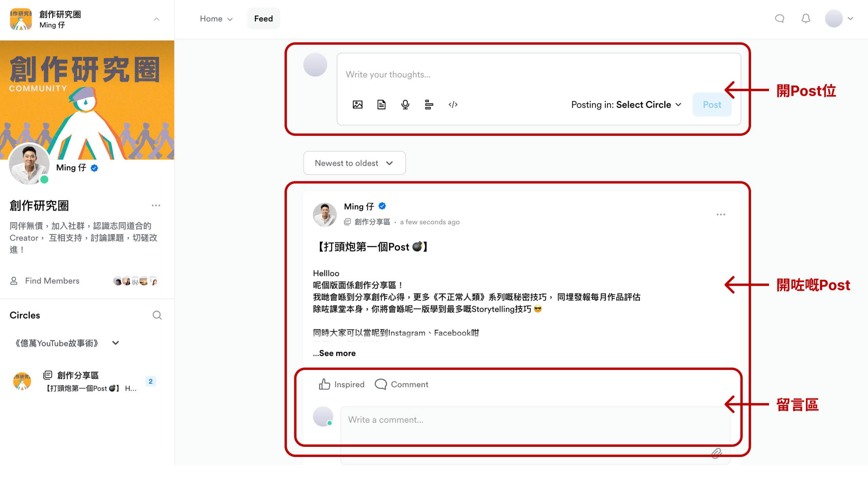
Task: Open the notifications bell icon
Action: tap(806, 19)
